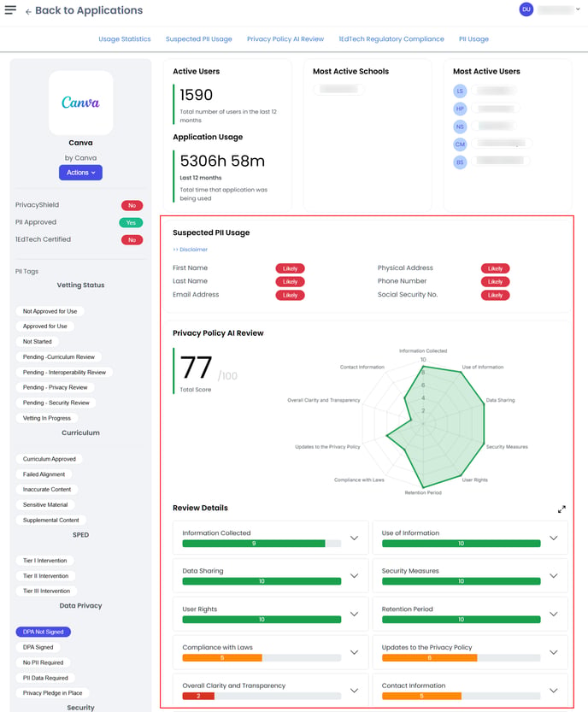Click the LS user avatar

[460, 91]
